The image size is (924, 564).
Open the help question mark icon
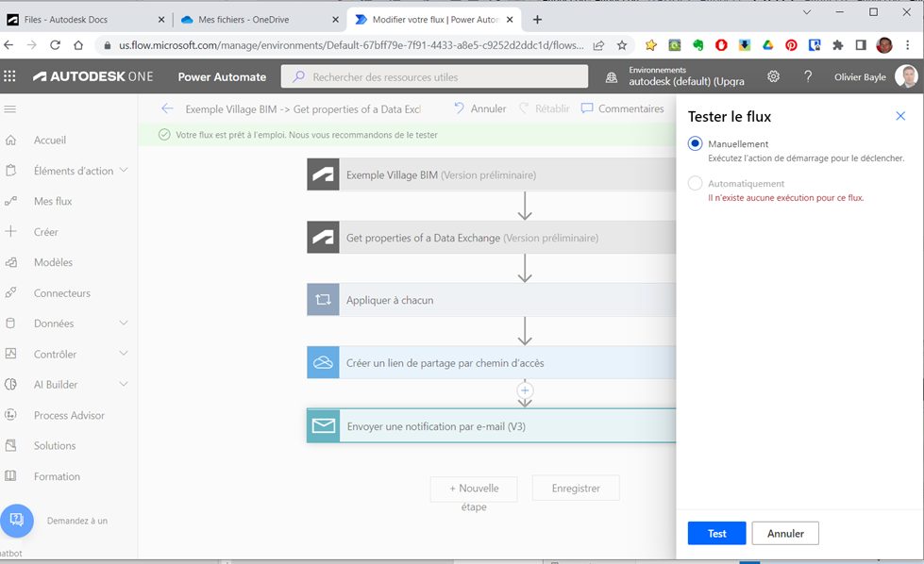click(808, 76)
